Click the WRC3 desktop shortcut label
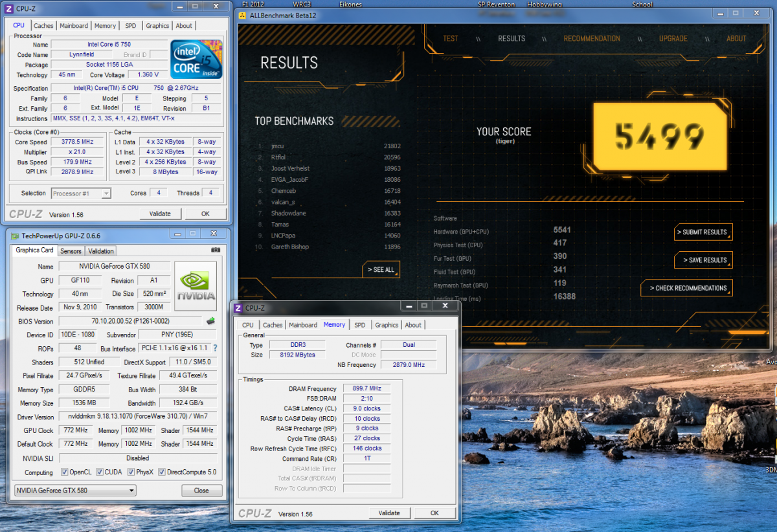Viewport: 777px width, 532px height. tap(302, 4)
